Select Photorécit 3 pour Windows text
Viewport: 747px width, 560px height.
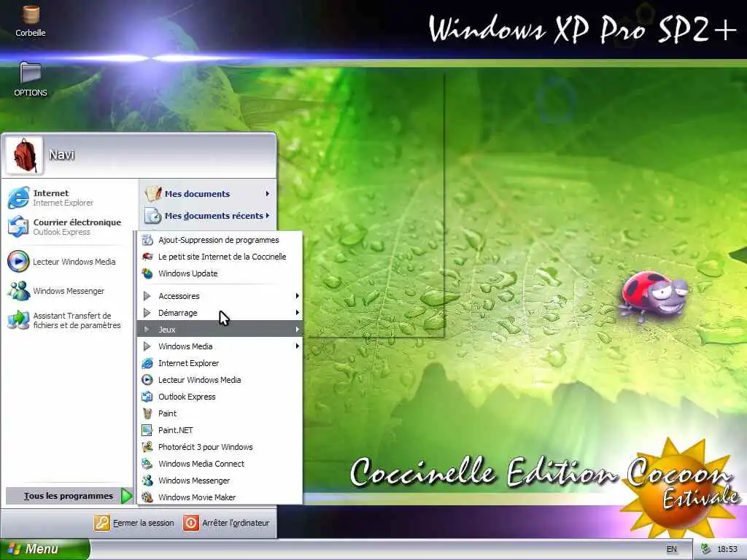(205, 447)
